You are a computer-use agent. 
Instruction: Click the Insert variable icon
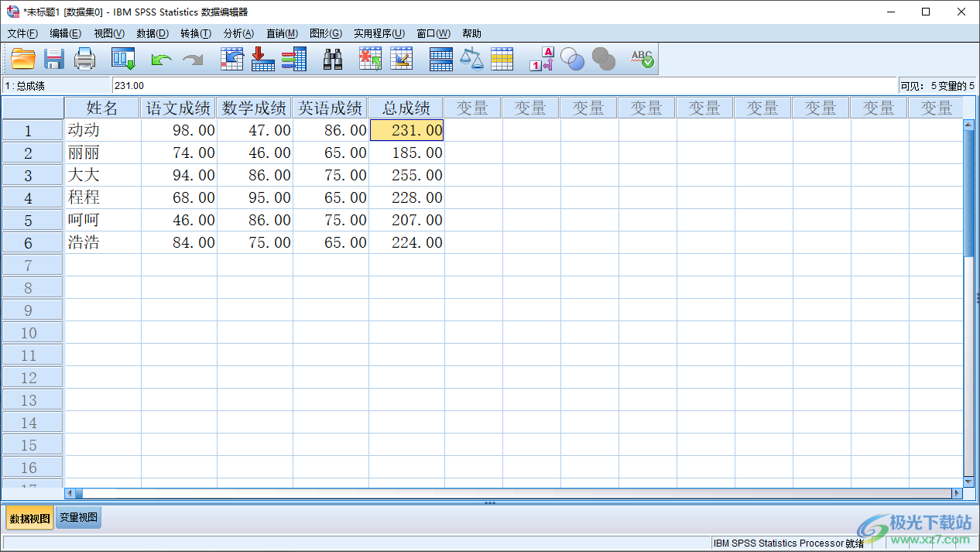pos(402,59)
